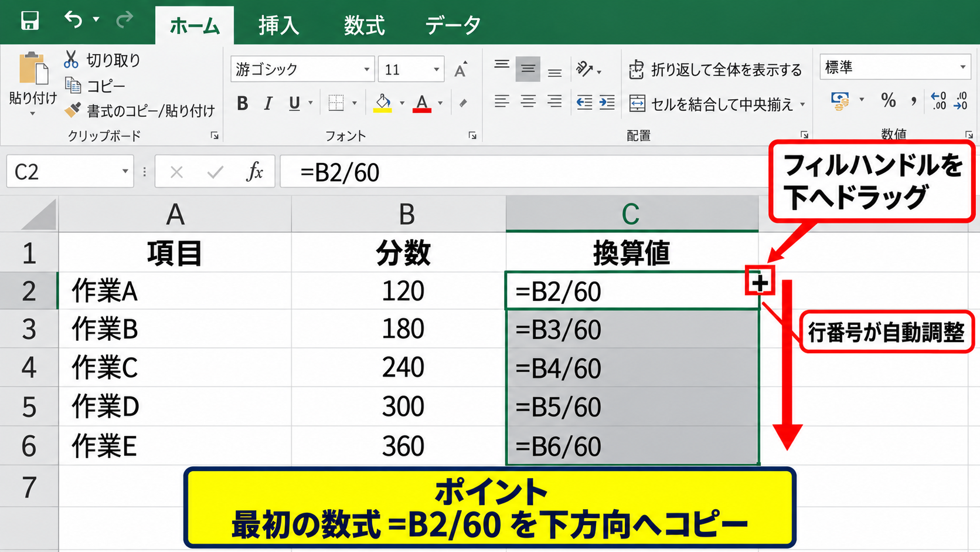Toggle middle vertical alignment
The width and height of the screenshot is (980, 552).
(x=528, y=69)
